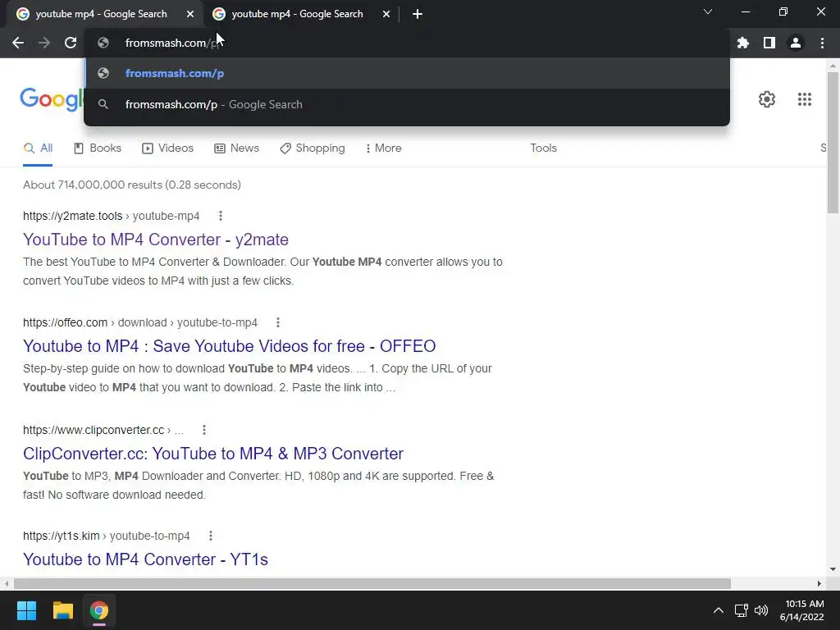Viewport: 840px width, 630px height.
Task: Select the All search tab
Action: [38, 148]
